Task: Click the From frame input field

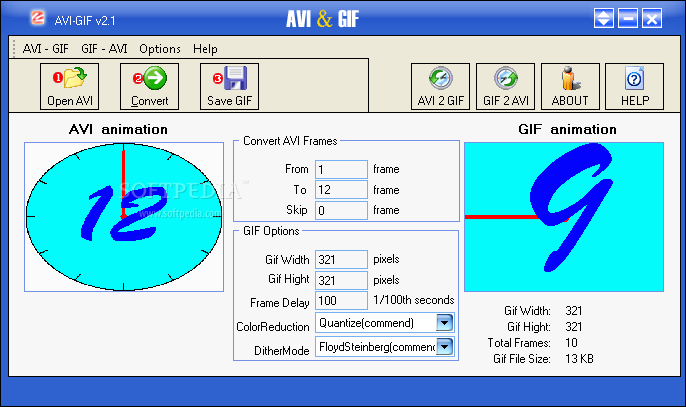Action: 341,169
